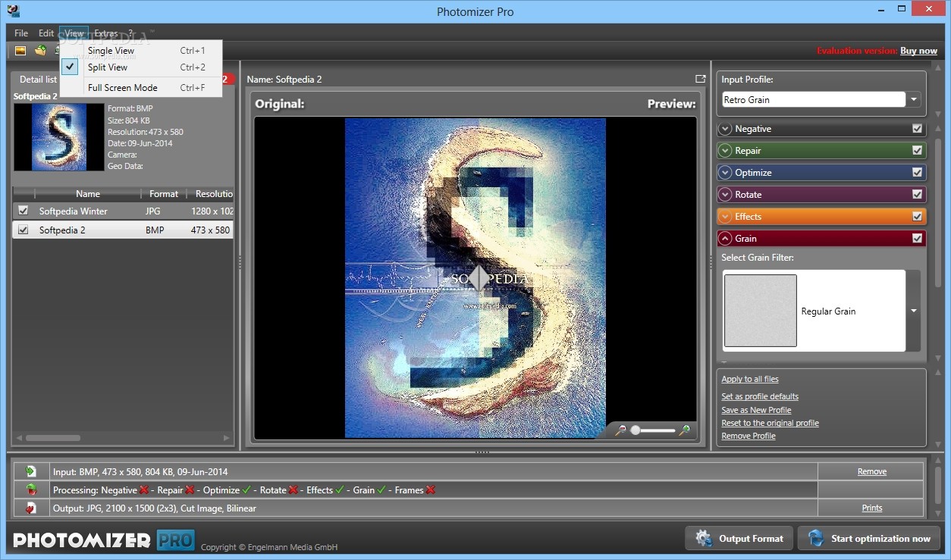Choose Split View from the View menu
951x560 pixels.
pyautogui.click(x=141, y=67)
